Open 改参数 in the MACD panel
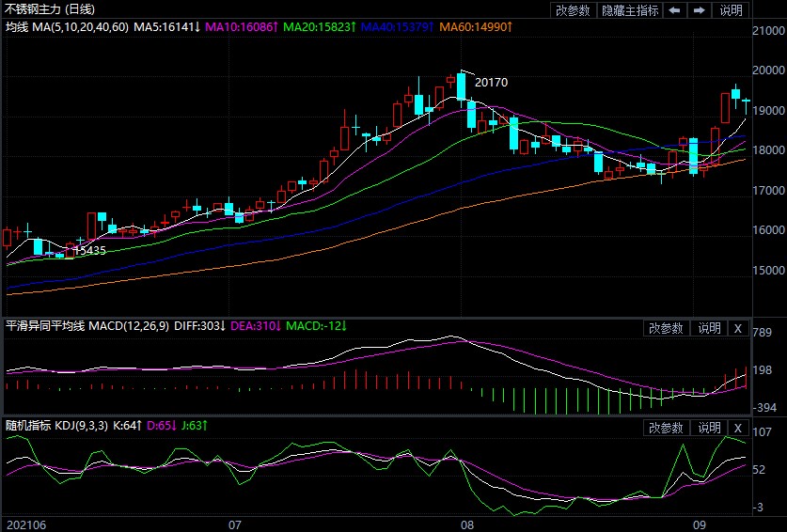Image resolution: width=787 pixels, height=532 pixels. (666, 328)
